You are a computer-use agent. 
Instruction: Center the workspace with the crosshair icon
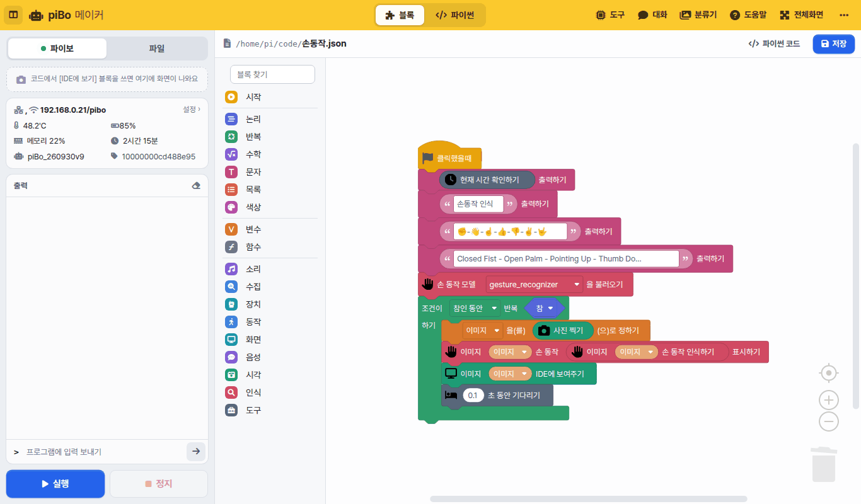(x=829, y=373)
